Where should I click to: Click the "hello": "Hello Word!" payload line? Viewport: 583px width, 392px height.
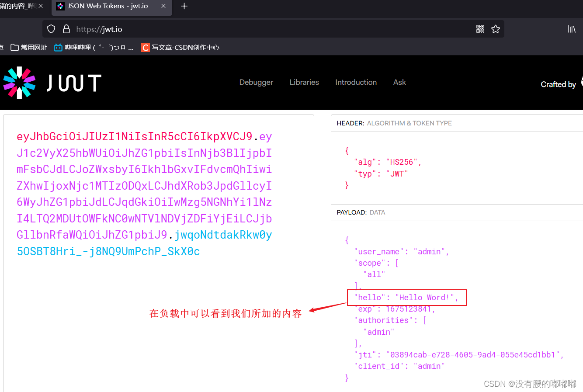click(x=406, y=298)
